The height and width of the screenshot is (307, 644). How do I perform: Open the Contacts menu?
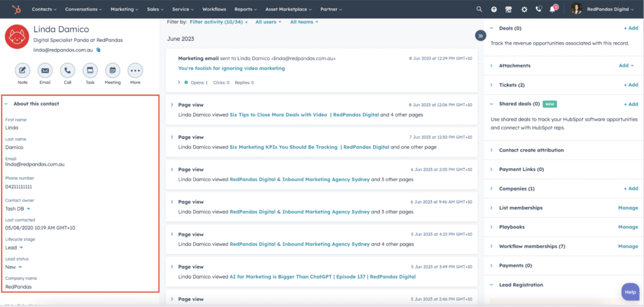click(x=44, y=9)
